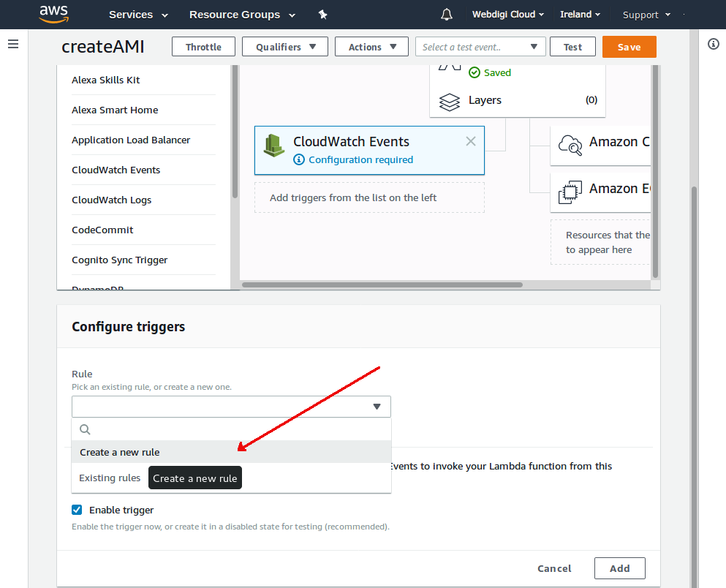Image resolution: width=726 pixels, height=588 pixels.
Task: Add CodeCommit trigger
Action: (143, 230)
